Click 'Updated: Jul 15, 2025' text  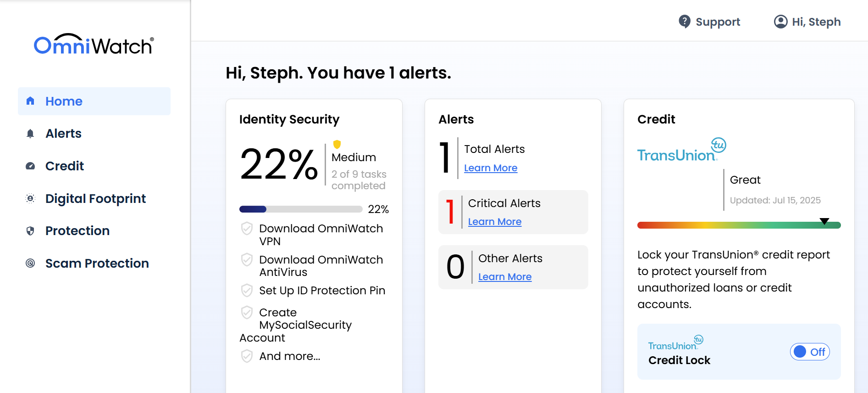[x=775, y=200]
